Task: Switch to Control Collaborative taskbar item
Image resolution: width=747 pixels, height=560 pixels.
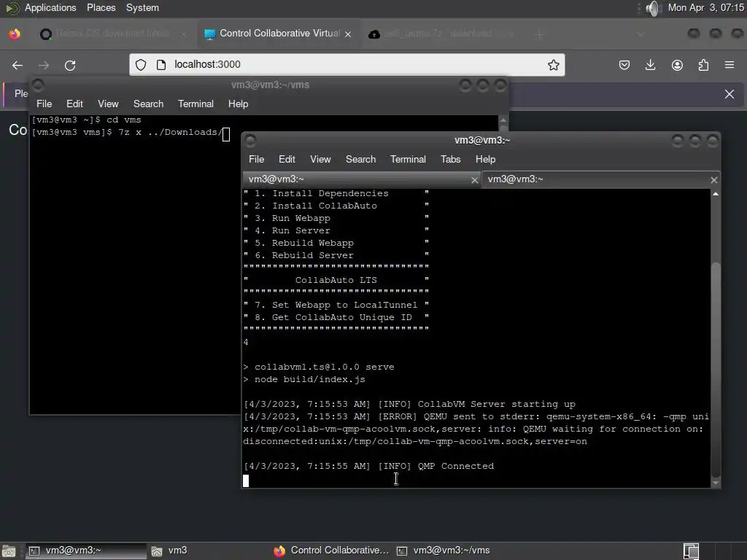Action: tap(331, 551)
